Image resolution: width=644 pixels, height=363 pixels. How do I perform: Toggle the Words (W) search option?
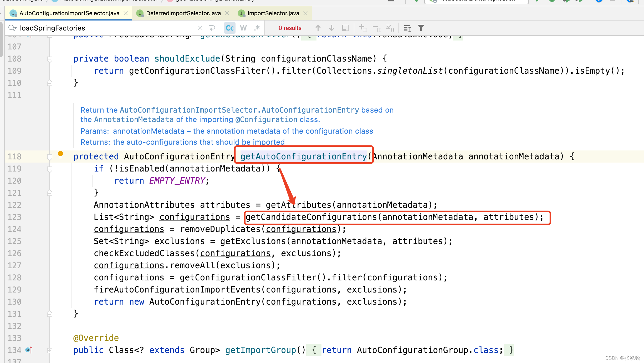[243, 28]
